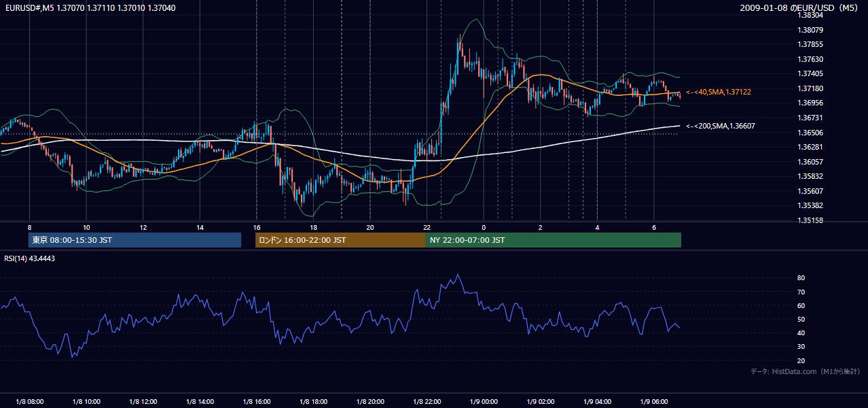Click the 1/9 00:00 bottom time label
868x408 pixels.
pyautogui.click(x=484, y=402)
